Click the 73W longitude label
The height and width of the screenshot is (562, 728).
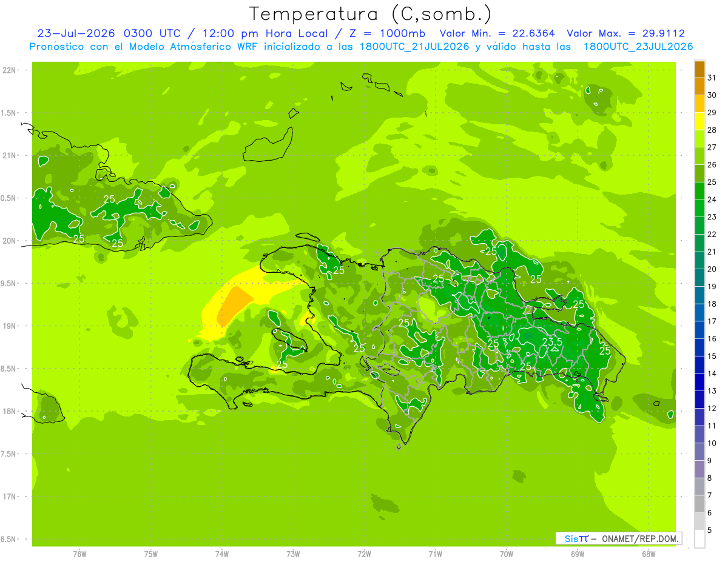tap(293, 554)
